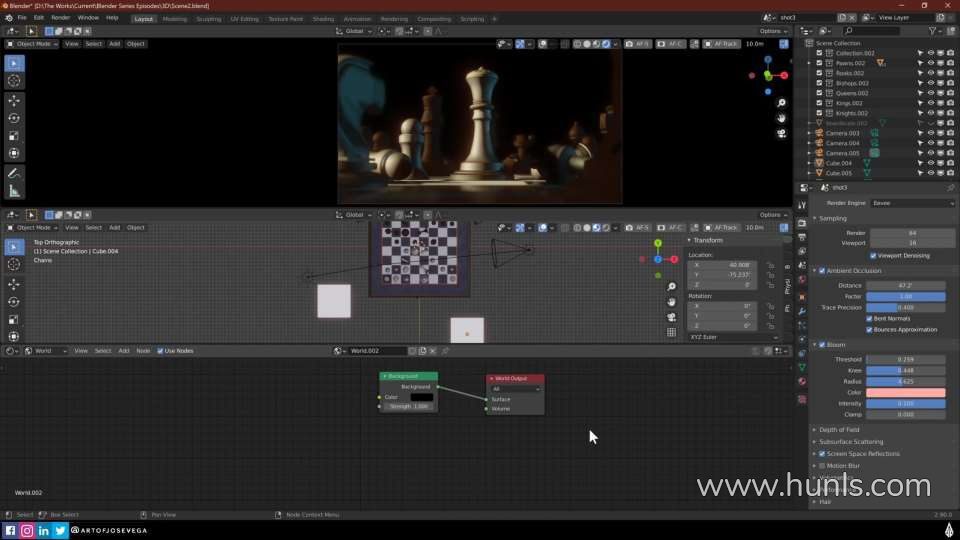Select the Measure ruler tool

click(14, 191)
